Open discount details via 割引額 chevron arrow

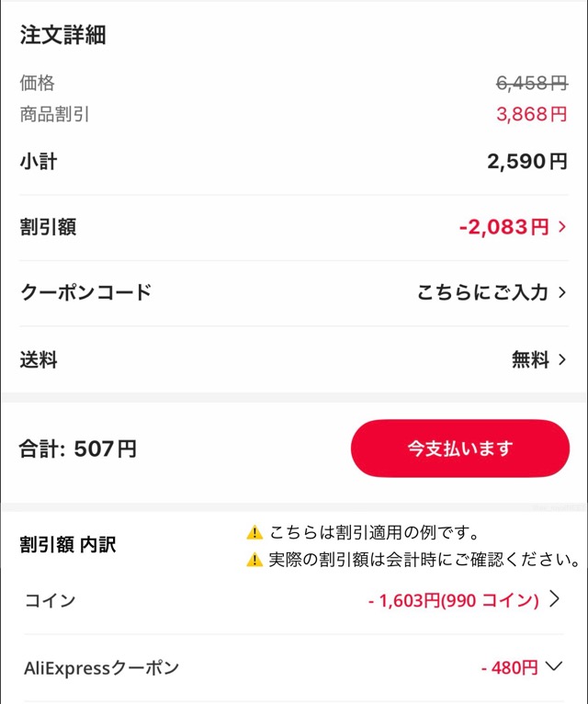click(x=562, y=227)
